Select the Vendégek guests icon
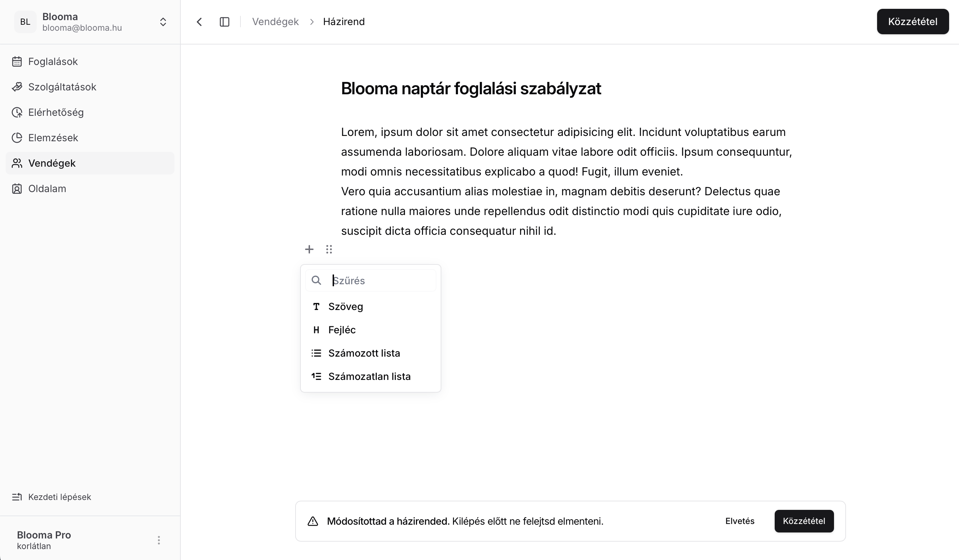This screenshot has height=560, width=959. click(x=17, y=163)
